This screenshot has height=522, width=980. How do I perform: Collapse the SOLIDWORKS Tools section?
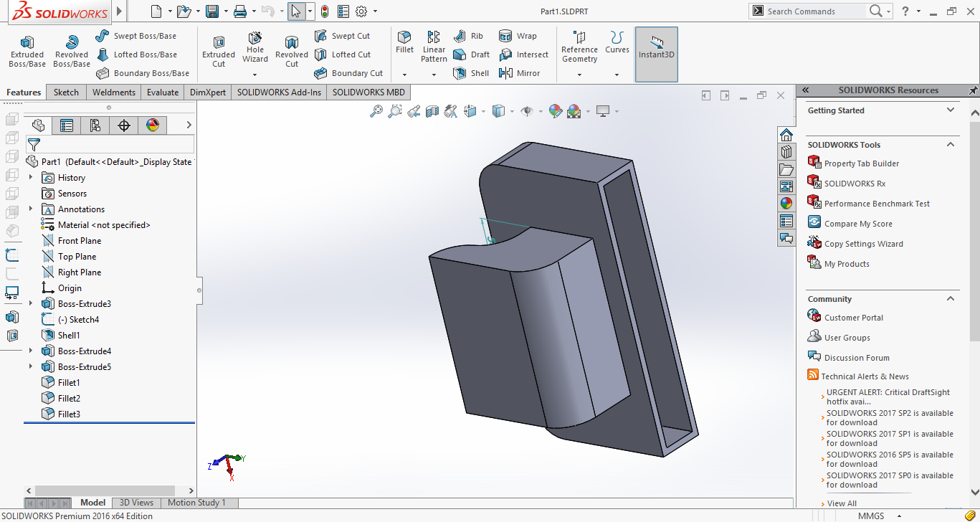951,145
